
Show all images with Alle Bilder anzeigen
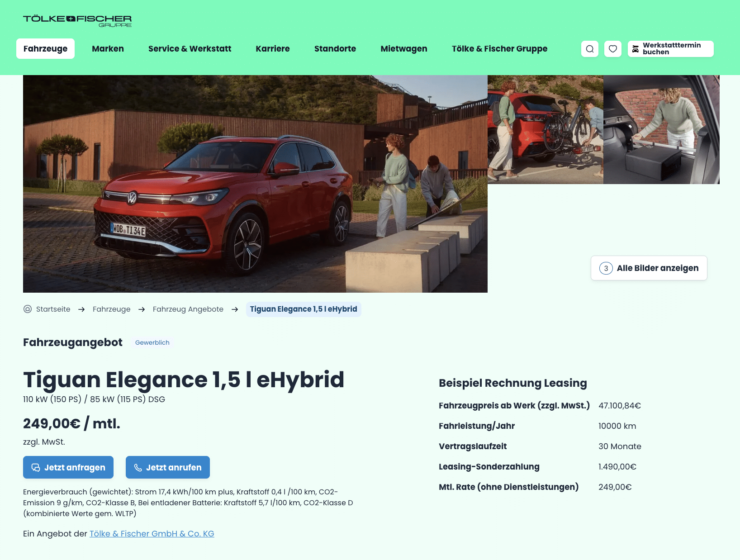click(x=649, y=268)
